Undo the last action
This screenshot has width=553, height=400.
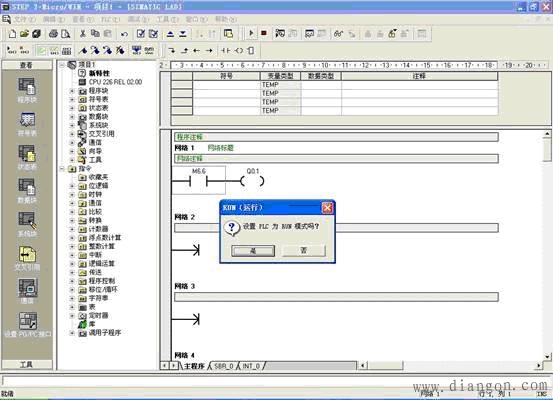click(124, 34)
